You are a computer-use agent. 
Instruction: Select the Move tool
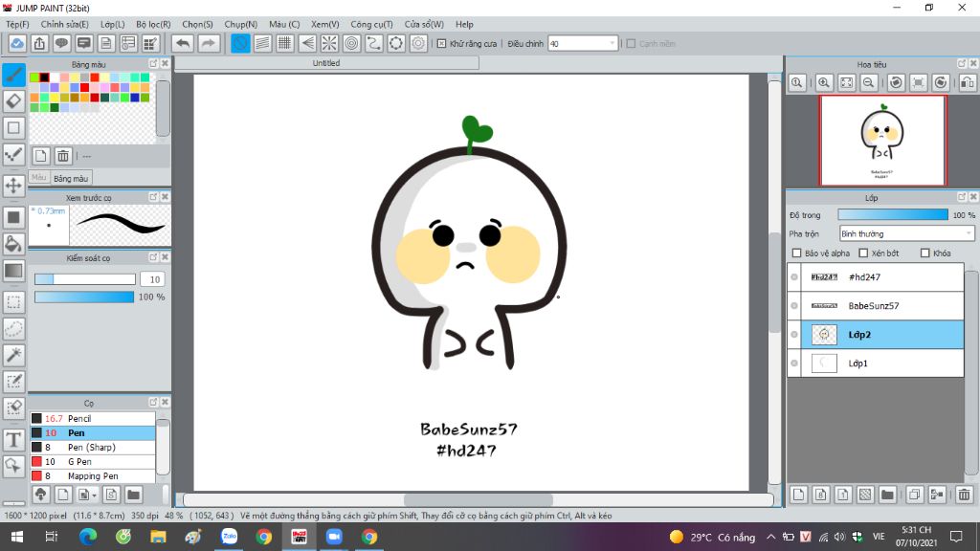click(x=13, y=185)
